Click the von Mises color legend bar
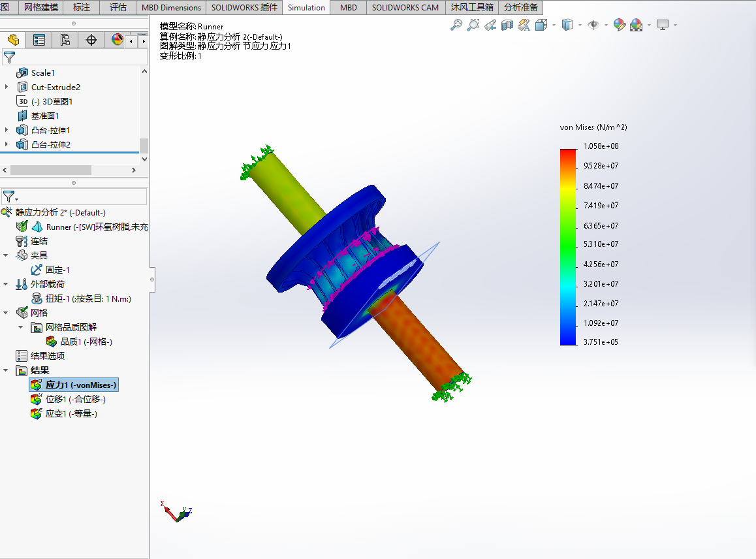Screen dimensions: 756x559 [568, 247]
